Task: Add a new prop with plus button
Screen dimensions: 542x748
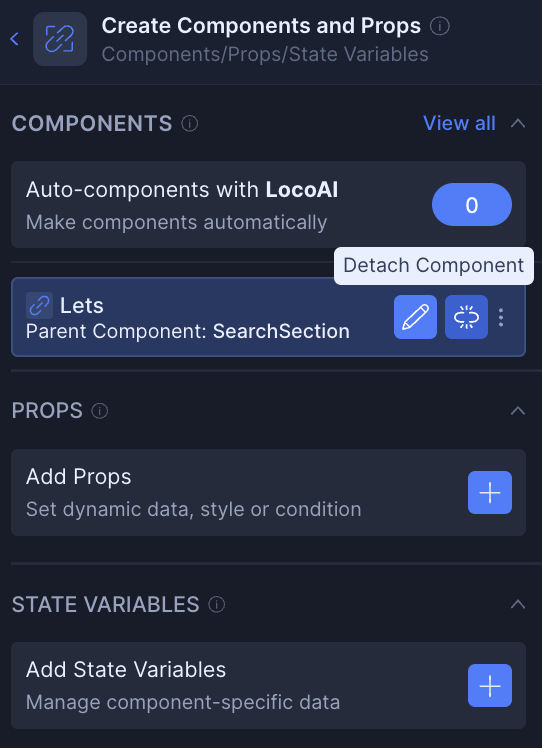Action: [490, 492]
